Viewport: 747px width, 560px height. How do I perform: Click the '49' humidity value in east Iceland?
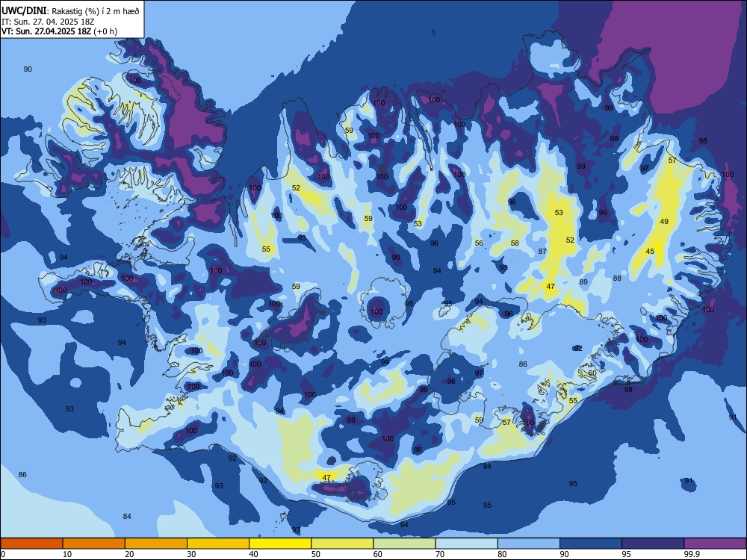coord(664,222)
